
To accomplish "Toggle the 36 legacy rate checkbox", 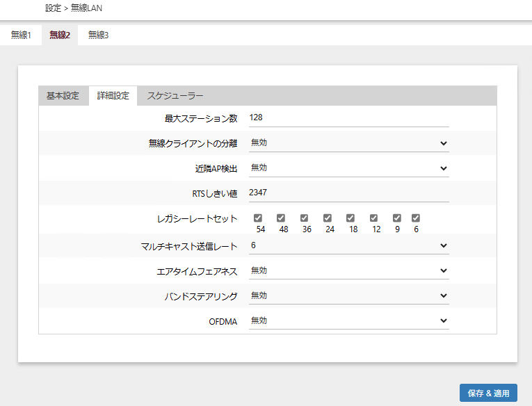I will (305, 218).
